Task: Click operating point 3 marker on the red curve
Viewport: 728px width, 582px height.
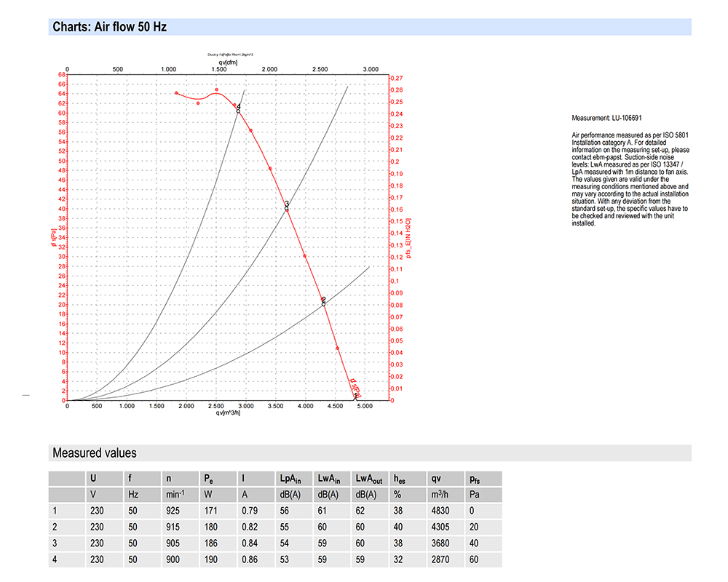Action: (287, 207)
